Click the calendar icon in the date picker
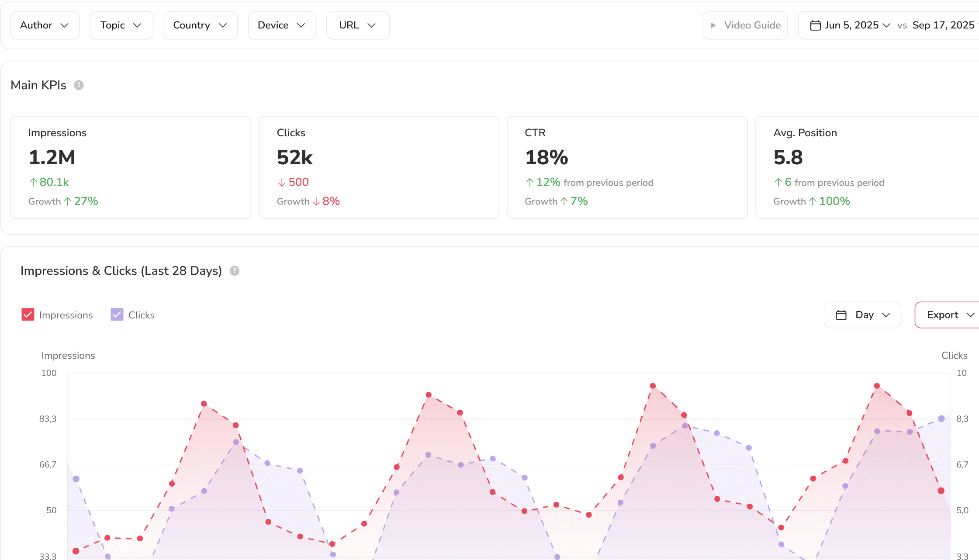The image size is (979, 560). tap(815, 25)
